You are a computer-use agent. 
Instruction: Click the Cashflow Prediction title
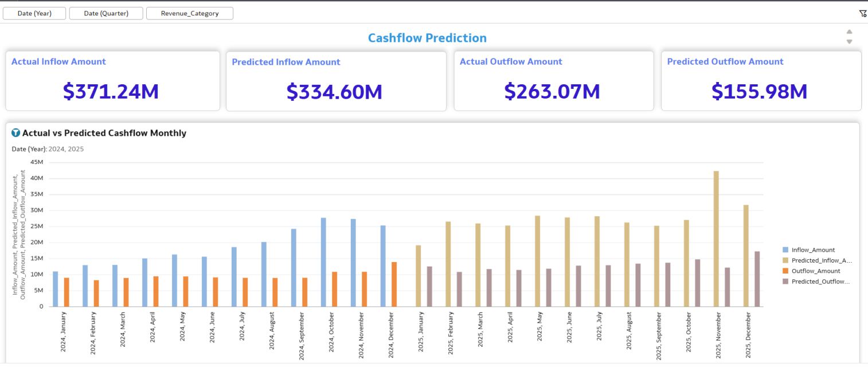tap(427, 38)
